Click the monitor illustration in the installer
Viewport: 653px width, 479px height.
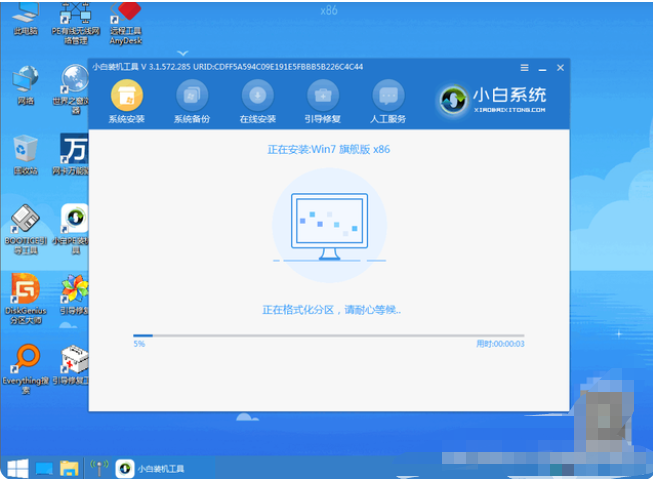[x=328, y=226]
